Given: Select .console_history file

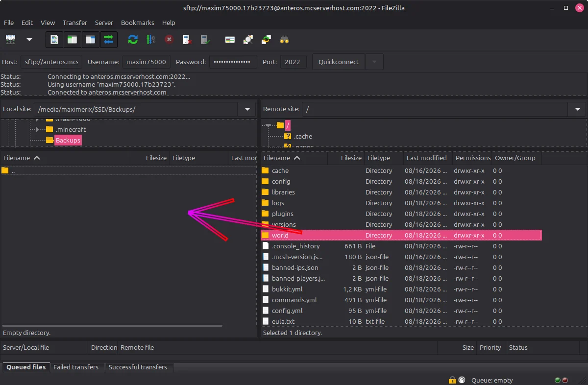Looking at the screenshot, I should 296,246.
